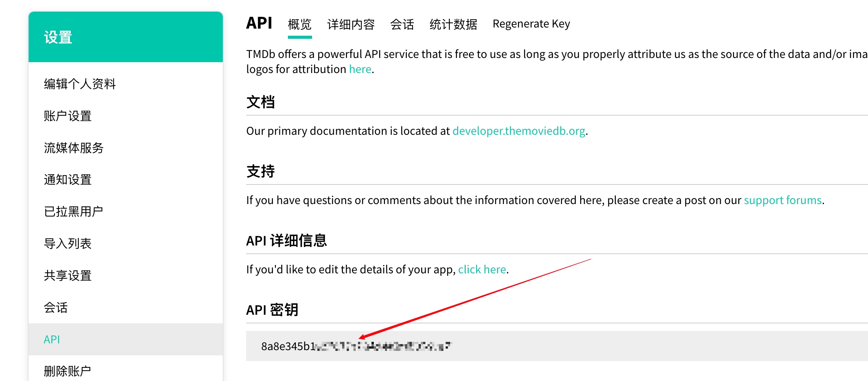Switch to the 概览 tab
Image resolution: width=868 pixels, height=381 pixels.
pos(300,24)
